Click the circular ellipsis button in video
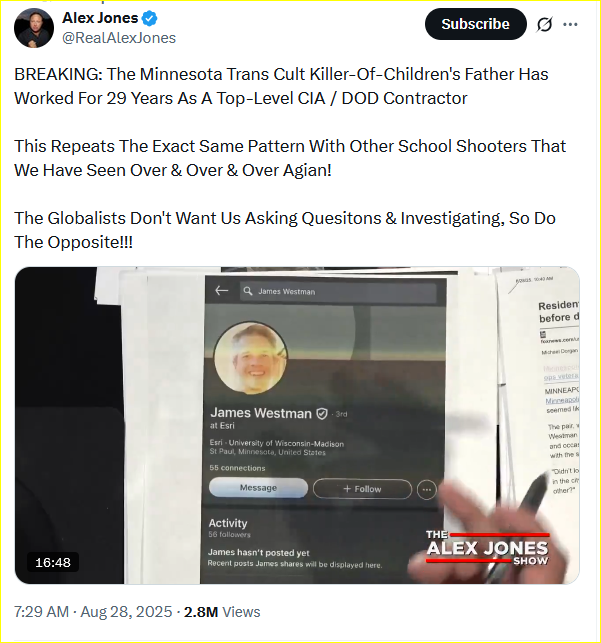The image size is (601, 643). (x=427, y=490)
